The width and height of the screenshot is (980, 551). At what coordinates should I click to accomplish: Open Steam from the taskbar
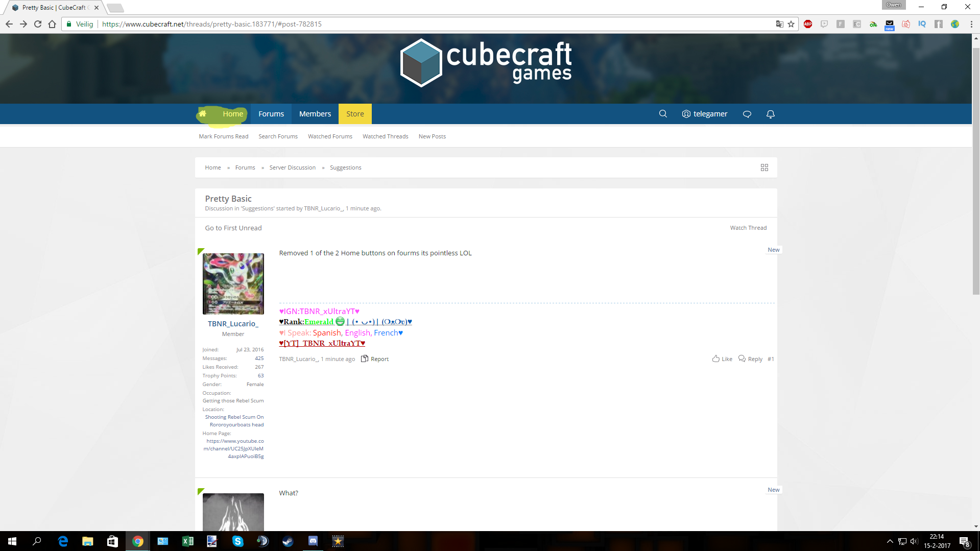[x=288, y=541]
